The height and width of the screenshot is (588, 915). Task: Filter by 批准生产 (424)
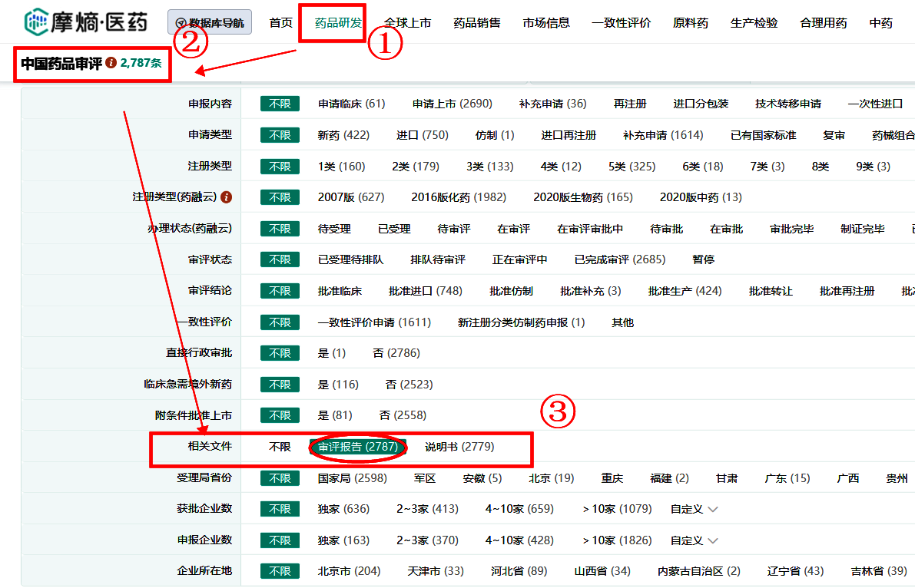coord(685,291)
